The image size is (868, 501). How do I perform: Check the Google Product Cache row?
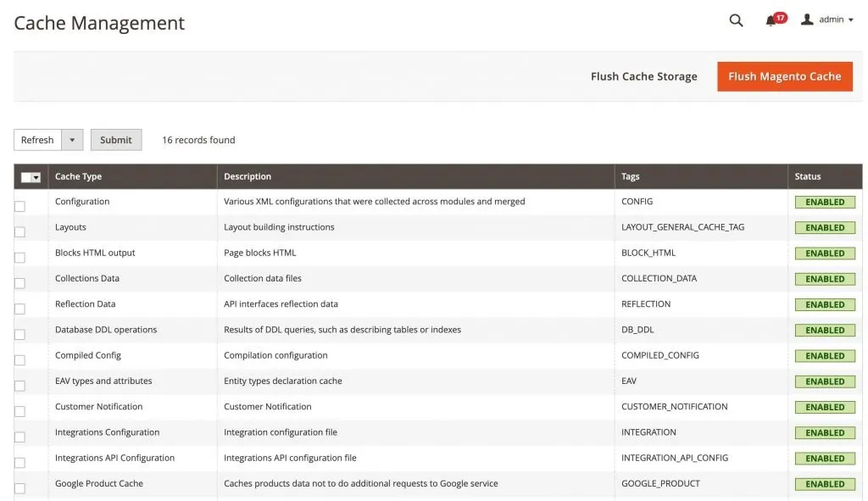[19, 487]
